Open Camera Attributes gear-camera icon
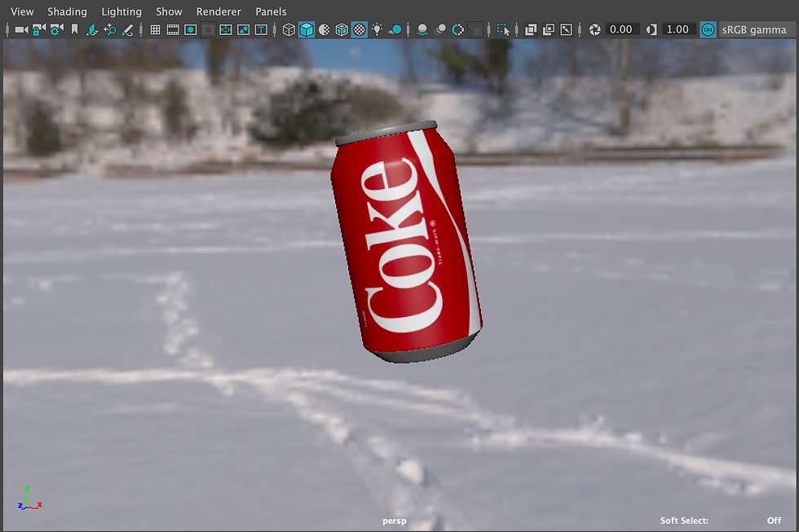This screenshot has width=799, height=532. [x=56, y=29]
